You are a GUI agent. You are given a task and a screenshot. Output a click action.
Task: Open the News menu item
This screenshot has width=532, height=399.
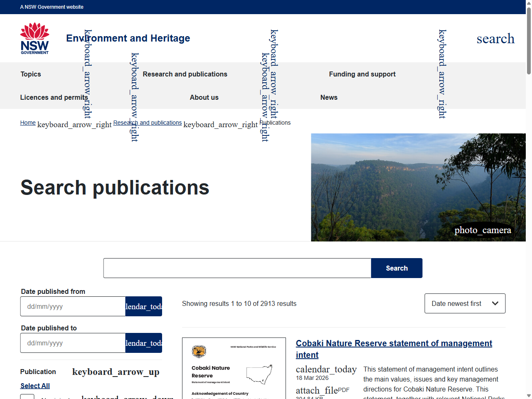pyautogui.click(x=329, y=97)
